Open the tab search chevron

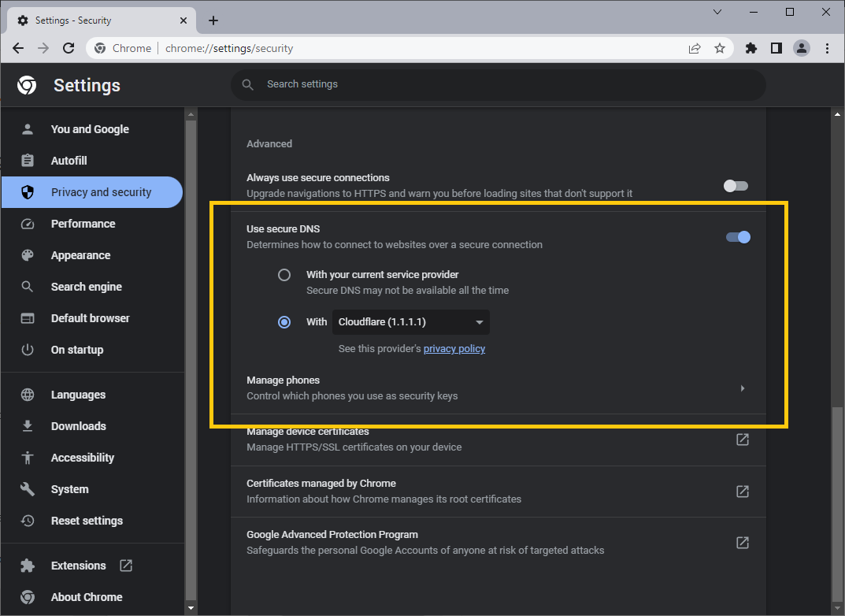coord(717,12)
